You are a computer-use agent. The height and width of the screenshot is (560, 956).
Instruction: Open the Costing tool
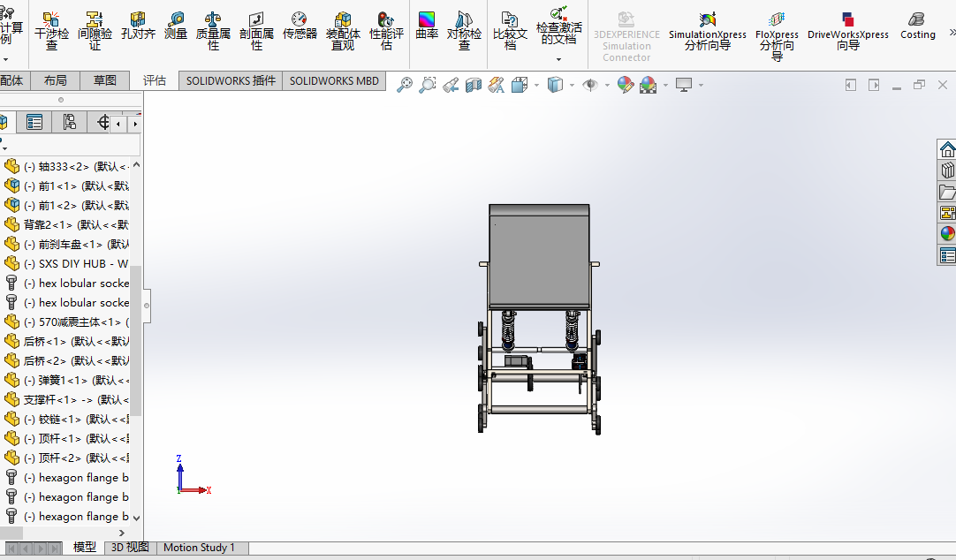(918, 26)
